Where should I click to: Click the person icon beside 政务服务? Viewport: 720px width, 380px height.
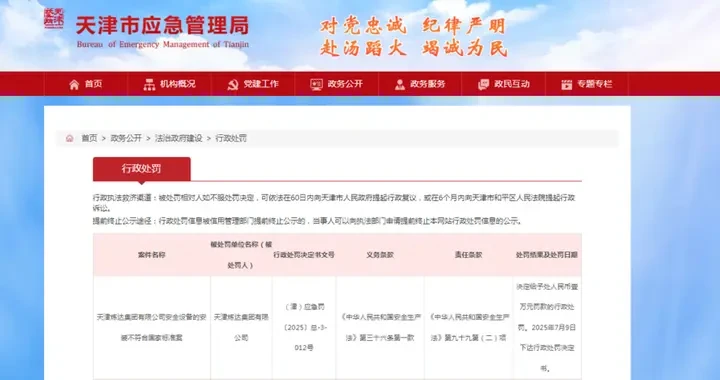click(x=400, y=84)
